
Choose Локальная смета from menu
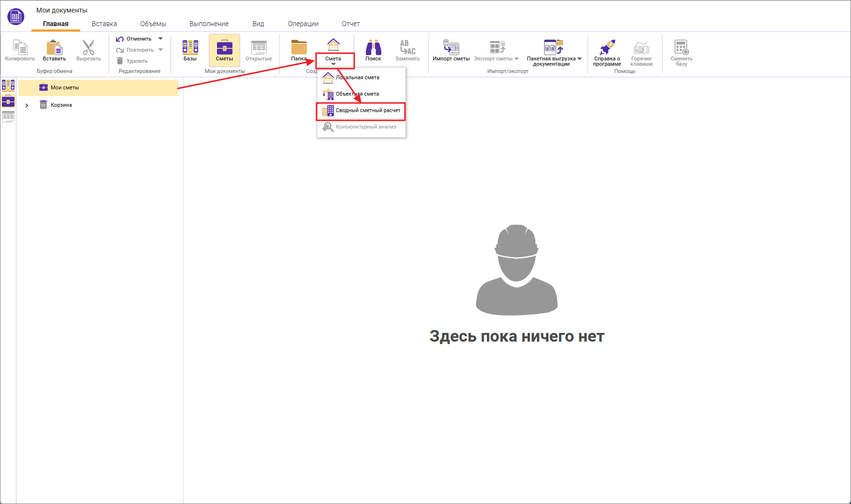[x=358, y=77]
